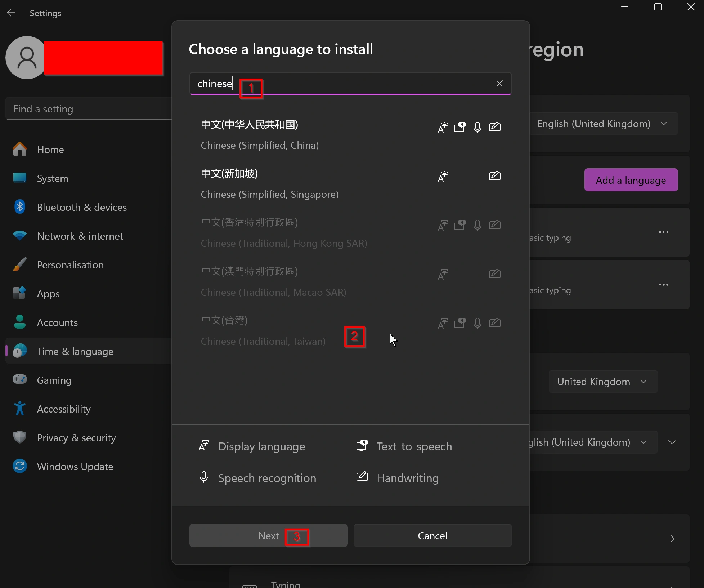
Task: Click Text-to-speech icon in the legend
Action: click(x=362, y=445)
